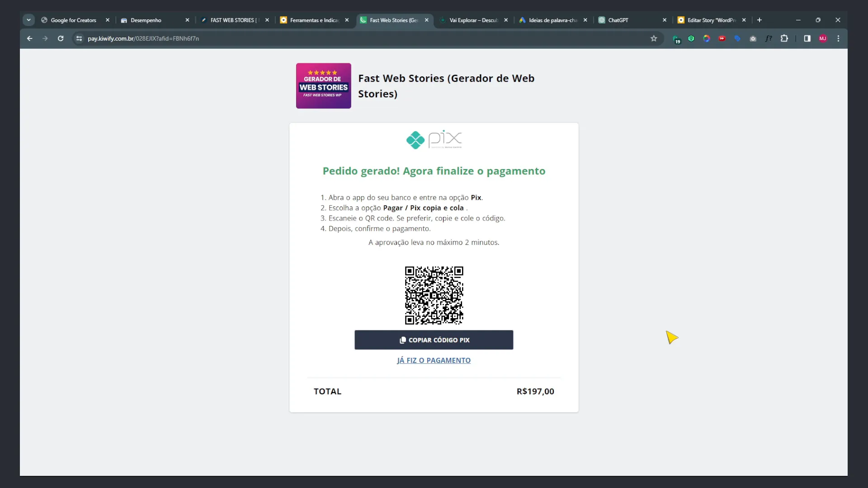Open the Chrome three-dot menu
Viewport: 868px width, 488px height.
click(838, 38)
